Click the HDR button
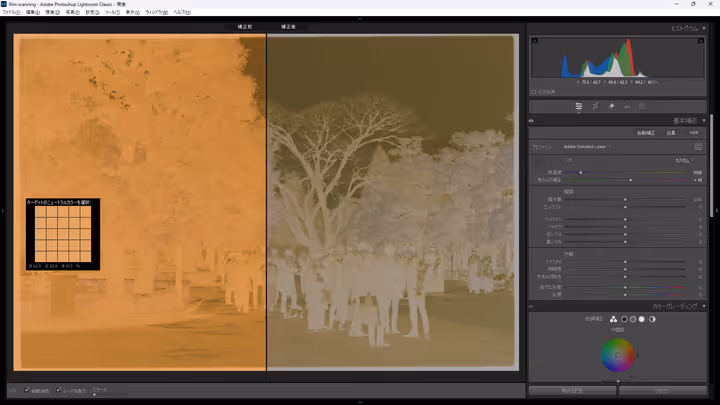The image size is (720, 405). [x=693, y=132]
